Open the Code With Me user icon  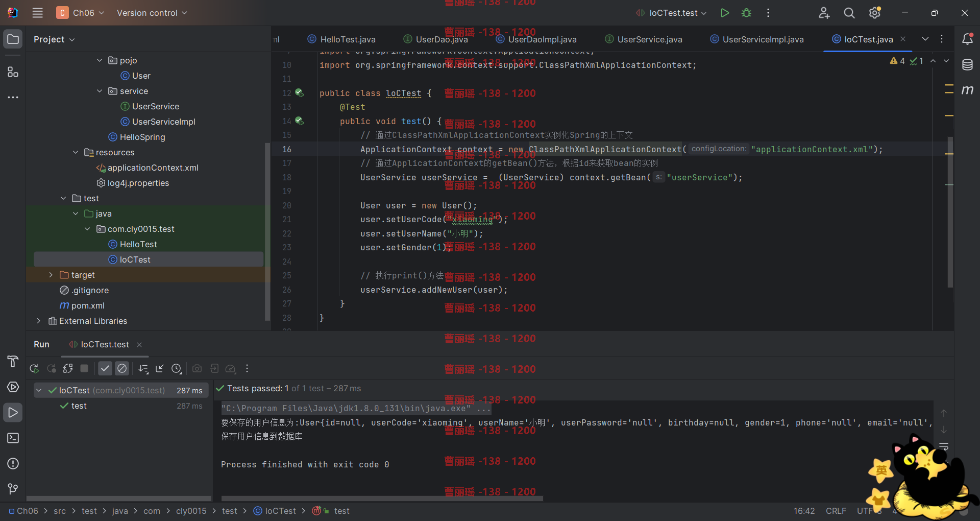(x=824, y=13)
